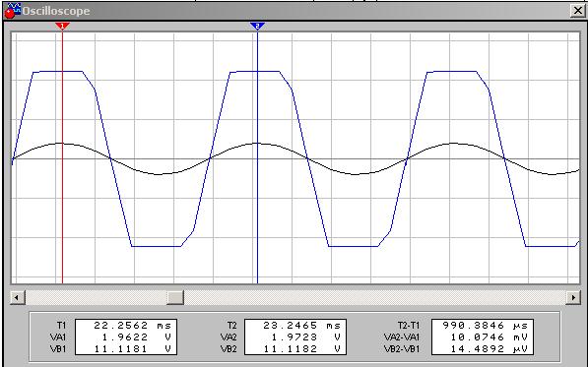The image size is (588, 367).
Task: Click the Oscilloscope title text
Action: pyautogui.click(x=56, y=11)
